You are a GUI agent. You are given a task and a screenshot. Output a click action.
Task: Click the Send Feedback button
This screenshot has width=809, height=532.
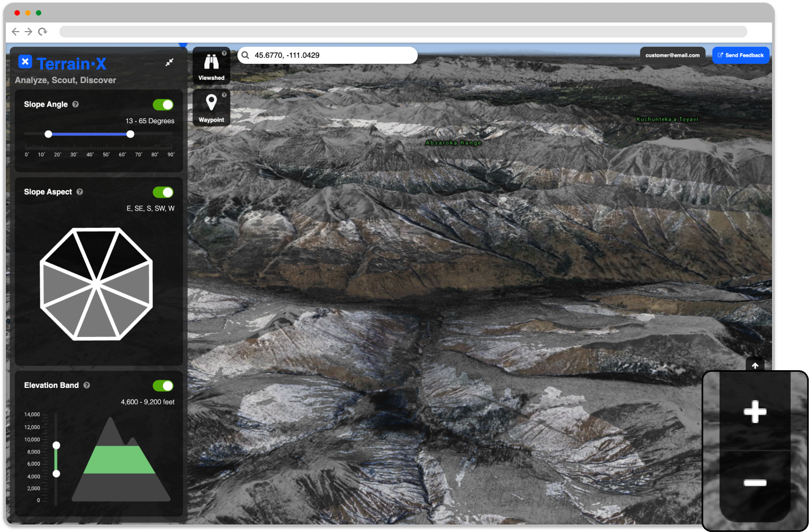pyautogui.click(x=740, y=55)
